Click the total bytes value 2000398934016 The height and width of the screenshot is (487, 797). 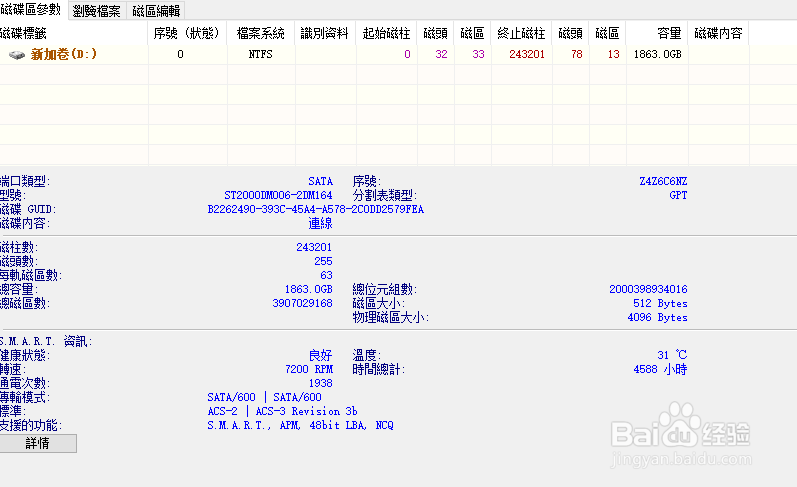pyautogui.click(x=648, y=289)
